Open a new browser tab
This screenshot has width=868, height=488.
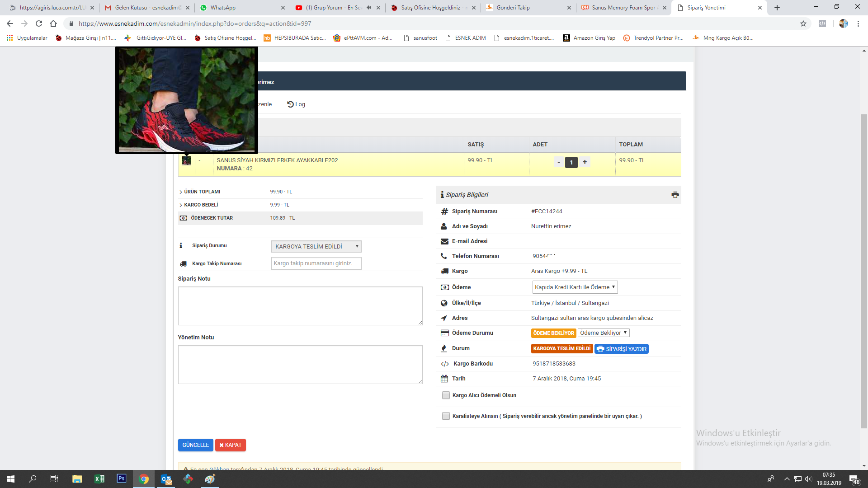click(x=777, y=8)
